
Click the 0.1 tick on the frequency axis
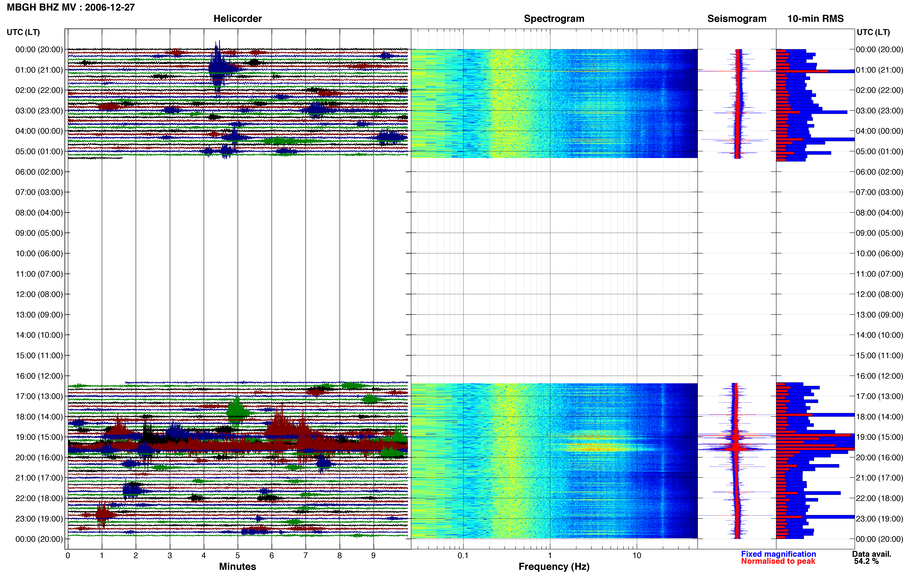tap(463, 555)
